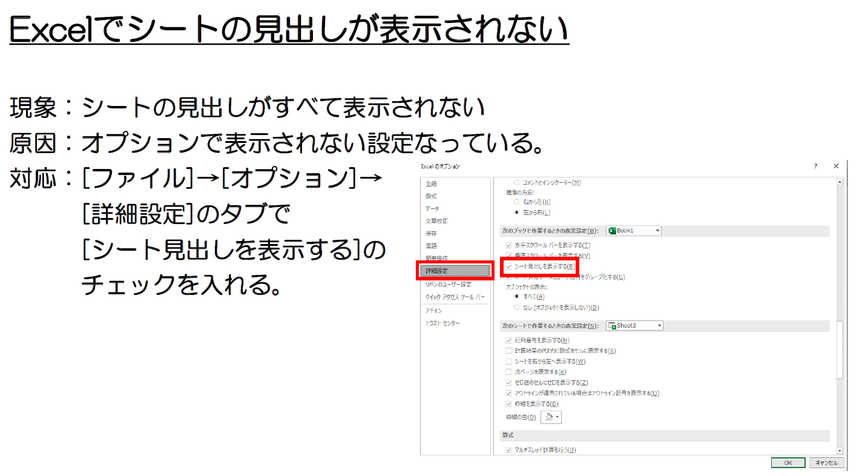Enable シート見出しを表示する checkbox
The width and height of the screenshot is (868, 476).
pyautogui.click(x=508, y=266)
